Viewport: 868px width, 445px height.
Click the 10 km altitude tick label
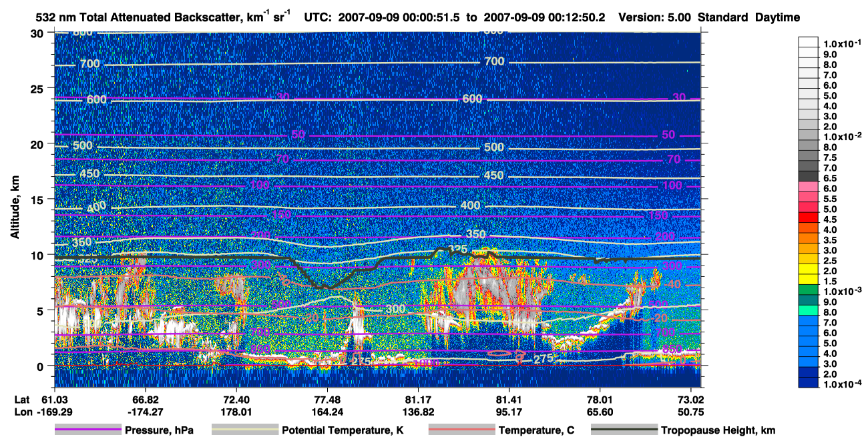tap(39, 255)
